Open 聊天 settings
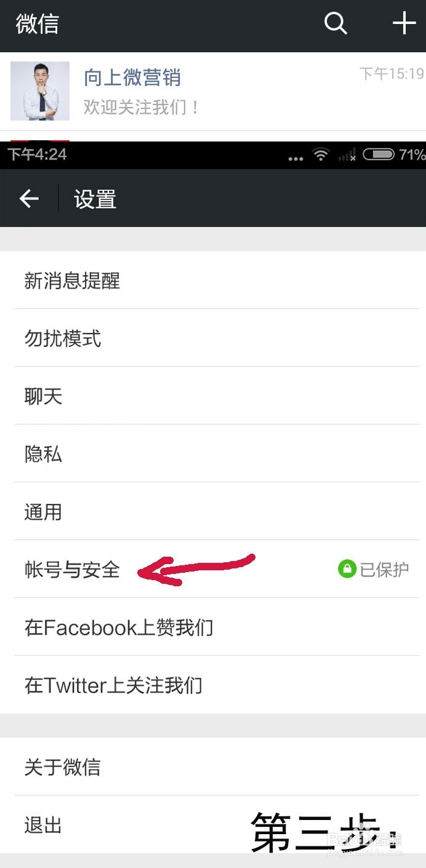 pos(213,396)
